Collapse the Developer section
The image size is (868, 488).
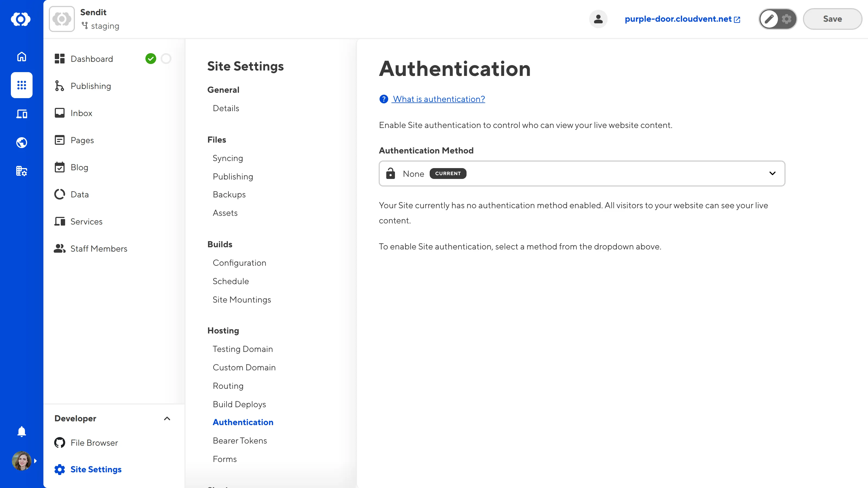(x=167, y=419)
